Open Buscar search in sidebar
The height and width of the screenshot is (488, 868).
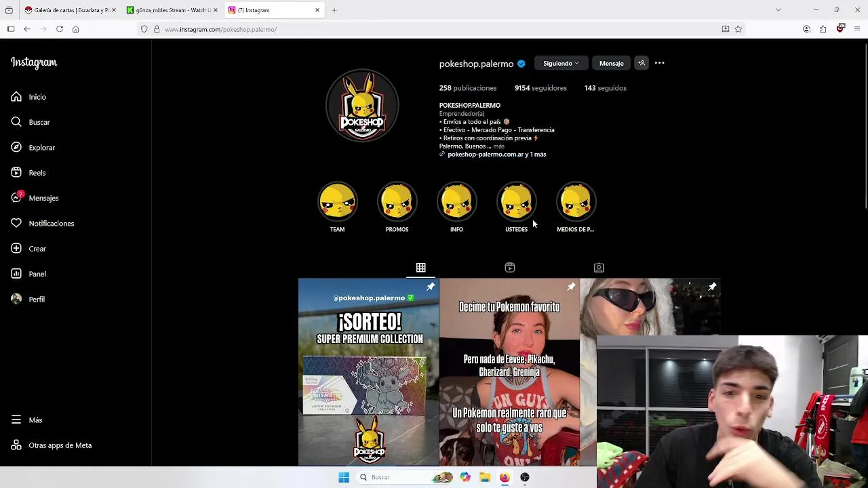(31, 122)
